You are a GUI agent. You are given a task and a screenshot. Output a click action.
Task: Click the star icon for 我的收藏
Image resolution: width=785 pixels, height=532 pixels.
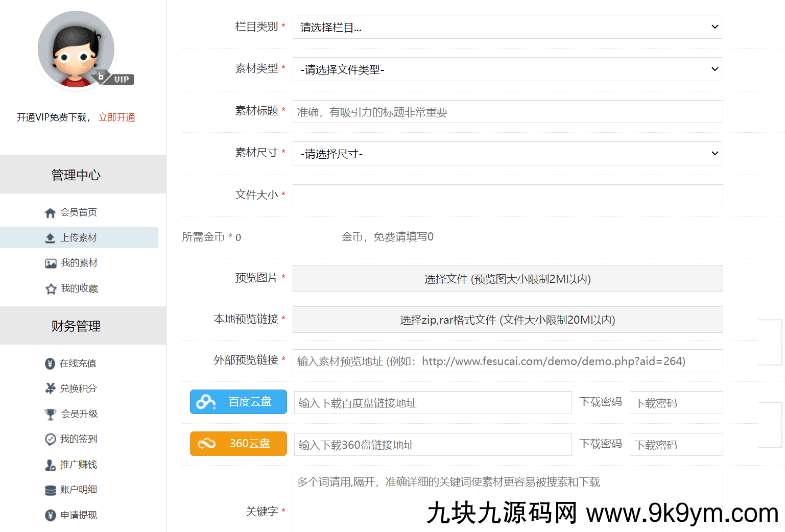click(51, 289)
